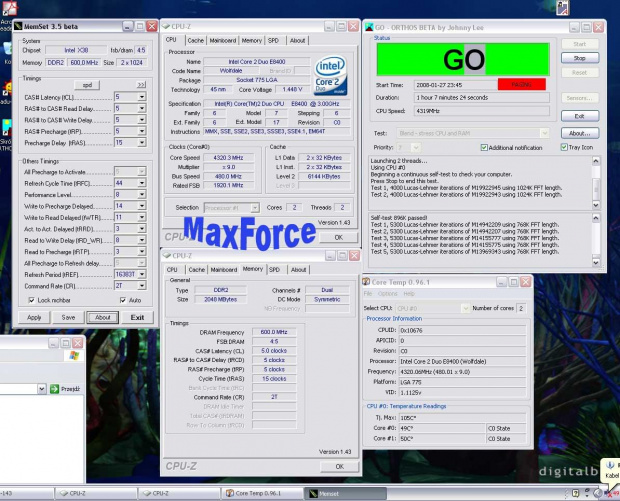Viewport: 620px width, 501px height.
Task: Click the green Go arrow icon next to Przejdź
Action: click(x=54, y=389)
